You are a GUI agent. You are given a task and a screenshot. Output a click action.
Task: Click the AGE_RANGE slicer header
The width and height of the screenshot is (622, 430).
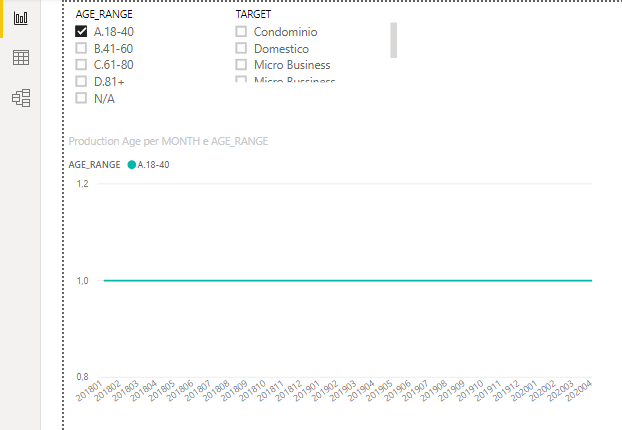(x=104, y=14)
